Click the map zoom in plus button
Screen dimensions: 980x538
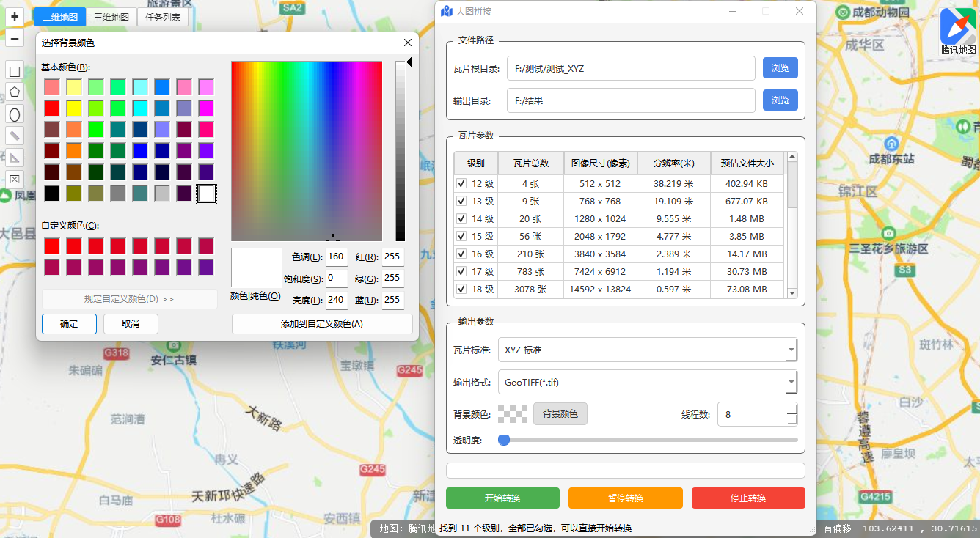(x=15, y=16)
